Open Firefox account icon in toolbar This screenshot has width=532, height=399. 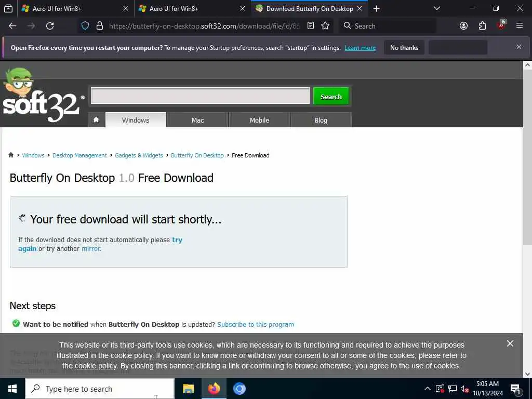pyautogui.click(x=463, y=26)
